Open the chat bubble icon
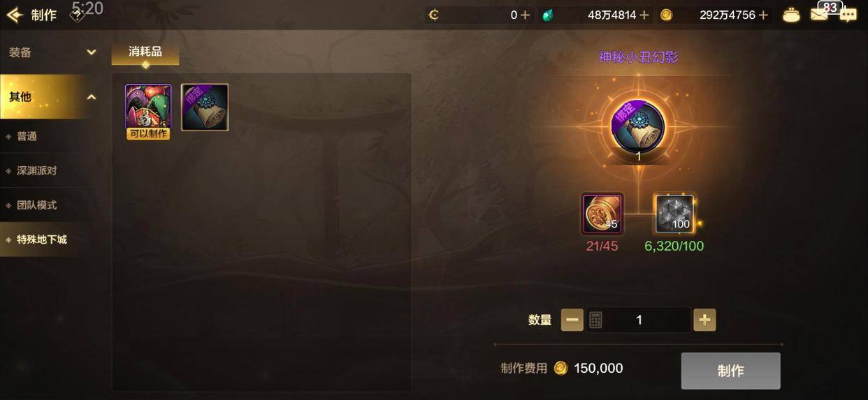 [x=848, y=15]
